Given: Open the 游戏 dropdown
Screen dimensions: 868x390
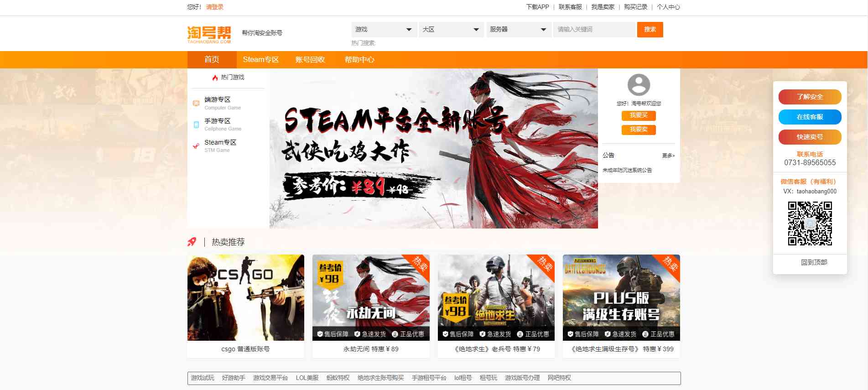Looking at the screenshot, I should 384,30.
